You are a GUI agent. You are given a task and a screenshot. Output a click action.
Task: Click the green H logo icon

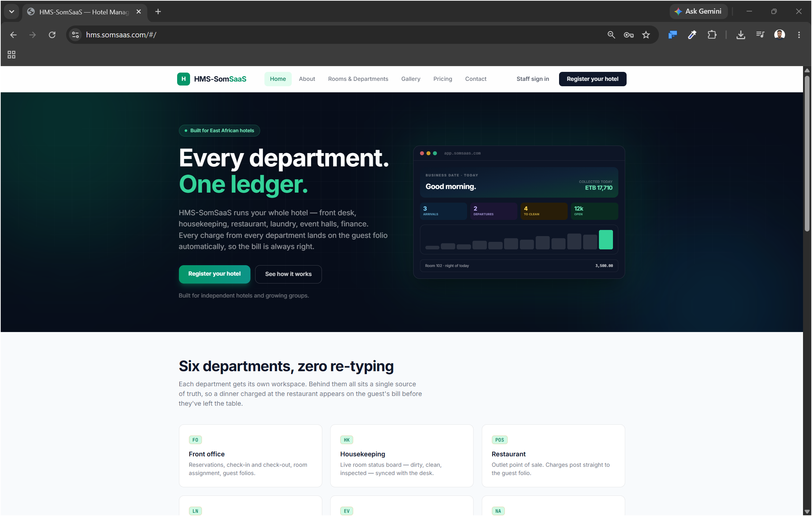pyautogui.click(x=184, y=79)
